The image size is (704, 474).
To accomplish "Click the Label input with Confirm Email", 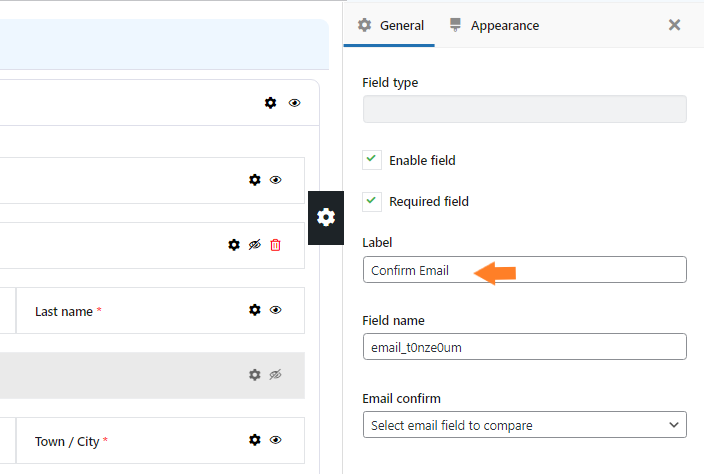I will click(524, 270).
